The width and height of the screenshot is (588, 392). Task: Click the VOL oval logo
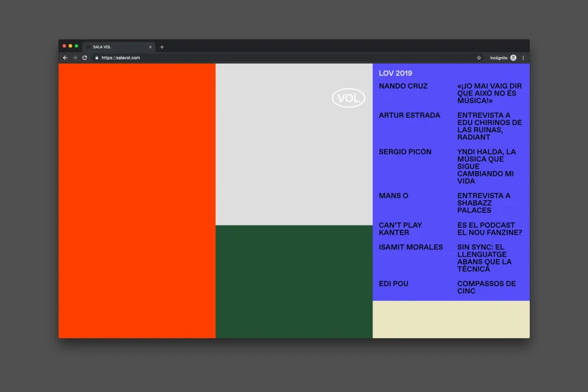tap(349, 98)
